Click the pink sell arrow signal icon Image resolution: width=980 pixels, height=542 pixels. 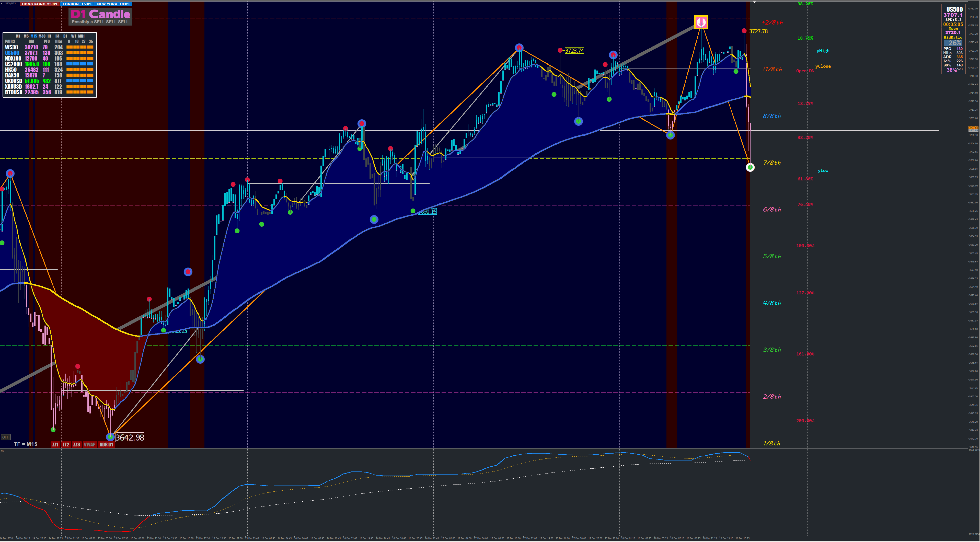pos(701,22)
